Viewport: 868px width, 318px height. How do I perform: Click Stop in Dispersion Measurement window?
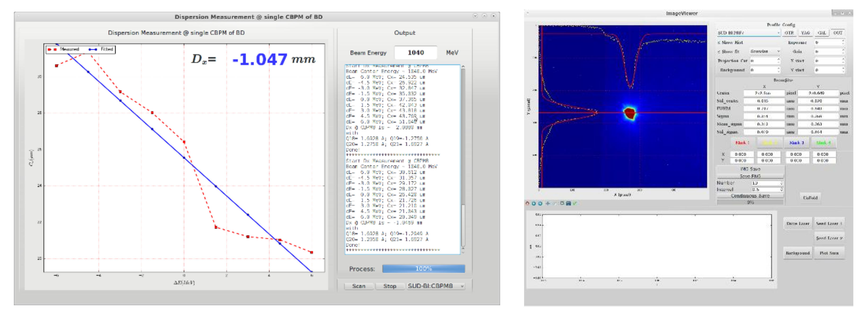(390, 286)
